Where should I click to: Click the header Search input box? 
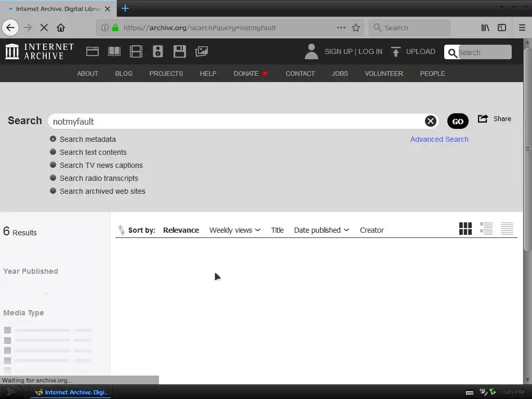click(485, 52)
